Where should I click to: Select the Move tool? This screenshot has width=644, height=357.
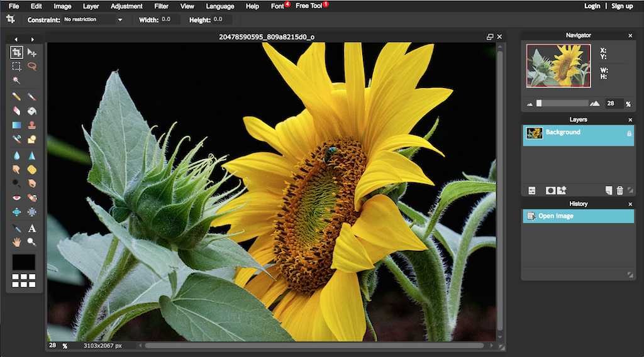(32, 53)
